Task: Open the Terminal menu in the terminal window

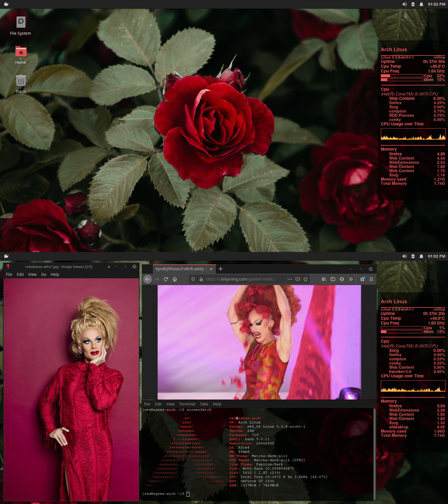Action: pyautogui.click(x=187, y=404)
